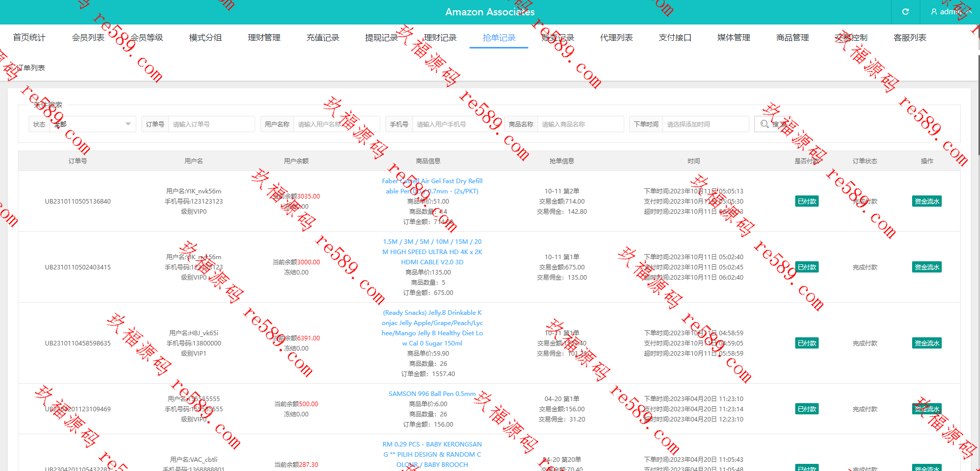
Task: Select order number UB2310110505136840
Action: click(x=78, y=201)
